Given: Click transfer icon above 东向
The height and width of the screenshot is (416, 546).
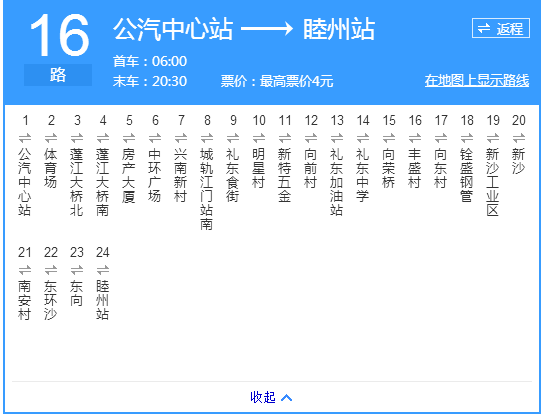Looking at the screenshot, I should 77,269.
